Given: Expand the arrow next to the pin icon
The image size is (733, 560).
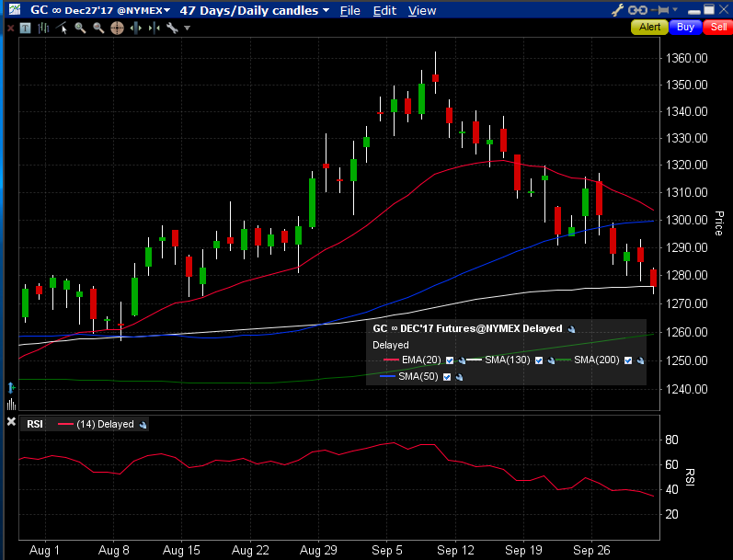Looking at the screenshot, I should (675, 9).
